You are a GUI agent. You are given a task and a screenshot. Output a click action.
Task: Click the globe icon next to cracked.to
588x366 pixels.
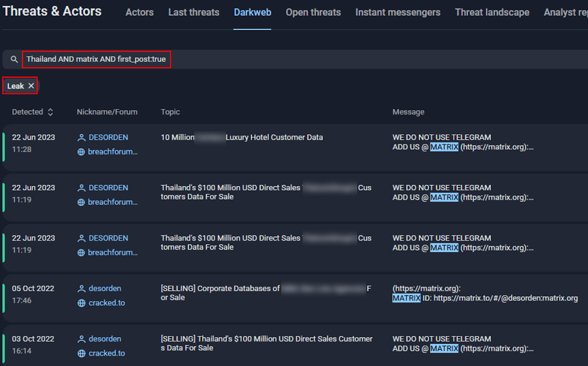(81, 302)
